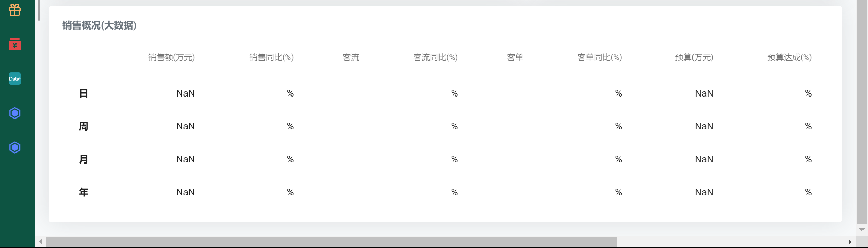Open the red yen money icon

click(x=15, y=44)
